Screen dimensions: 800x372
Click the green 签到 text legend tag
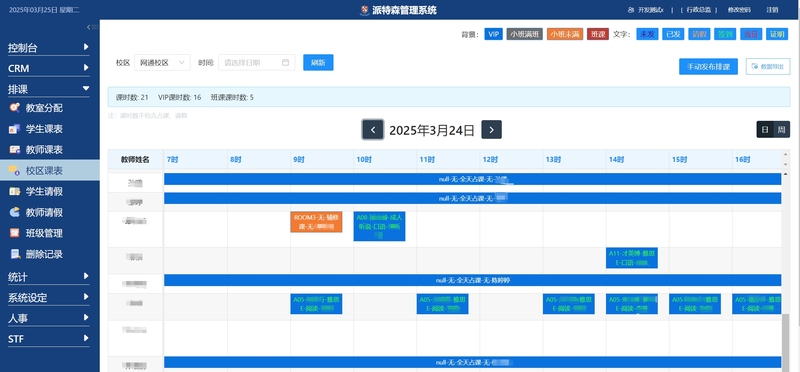725,34
